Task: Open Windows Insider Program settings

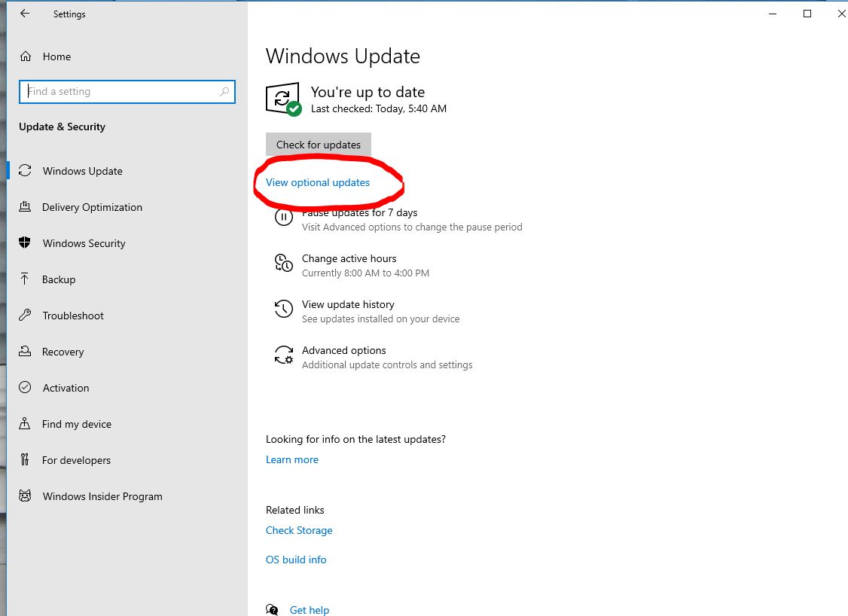Action: point(102,496)
